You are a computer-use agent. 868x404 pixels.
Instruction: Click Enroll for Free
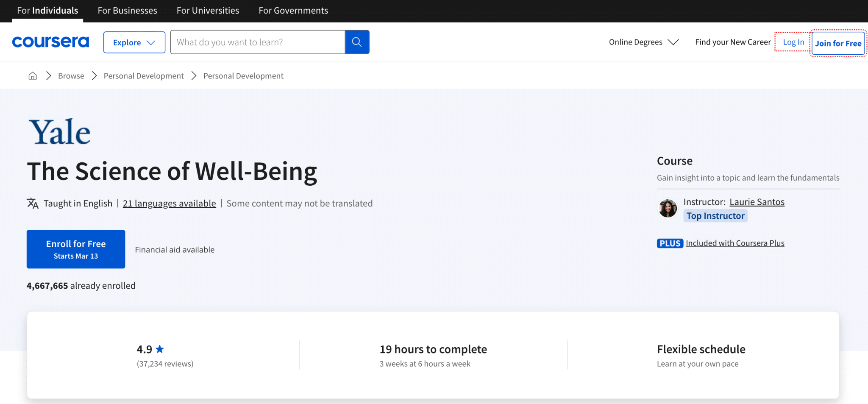click(x=75, y=249)
